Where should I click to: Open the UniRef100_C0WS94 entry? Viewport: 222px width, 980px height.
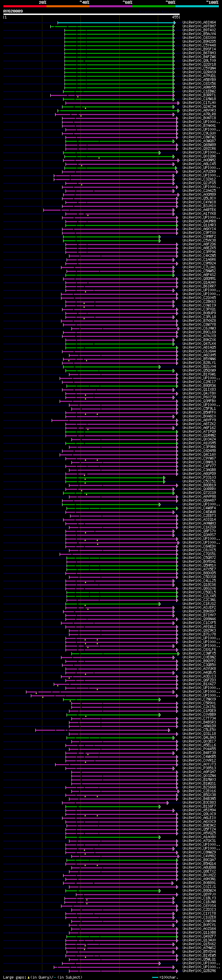[199, 921]
